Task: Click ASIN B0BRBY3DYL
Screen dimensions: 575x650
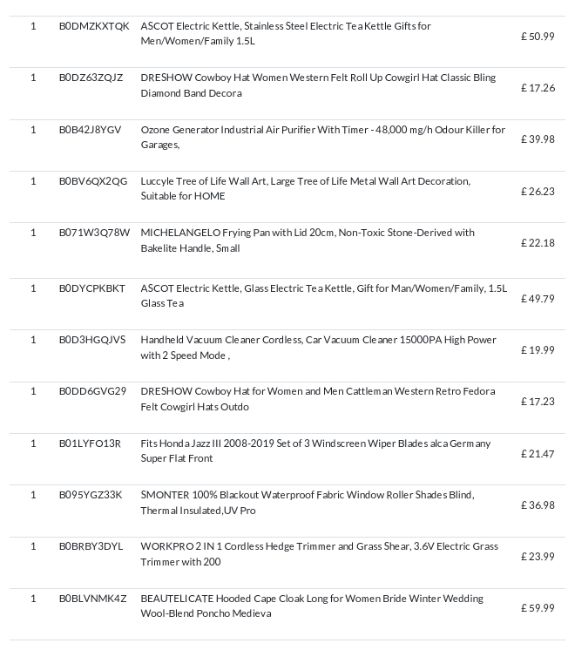Action: (91, 546)
